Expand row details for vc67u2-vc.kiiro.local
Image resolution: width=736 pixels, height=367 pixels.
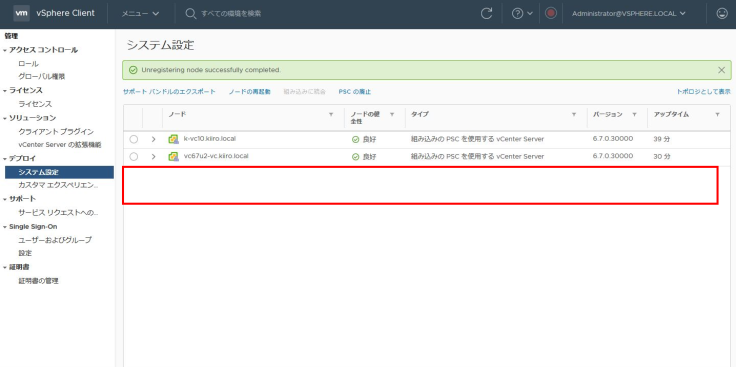[153, 157]
